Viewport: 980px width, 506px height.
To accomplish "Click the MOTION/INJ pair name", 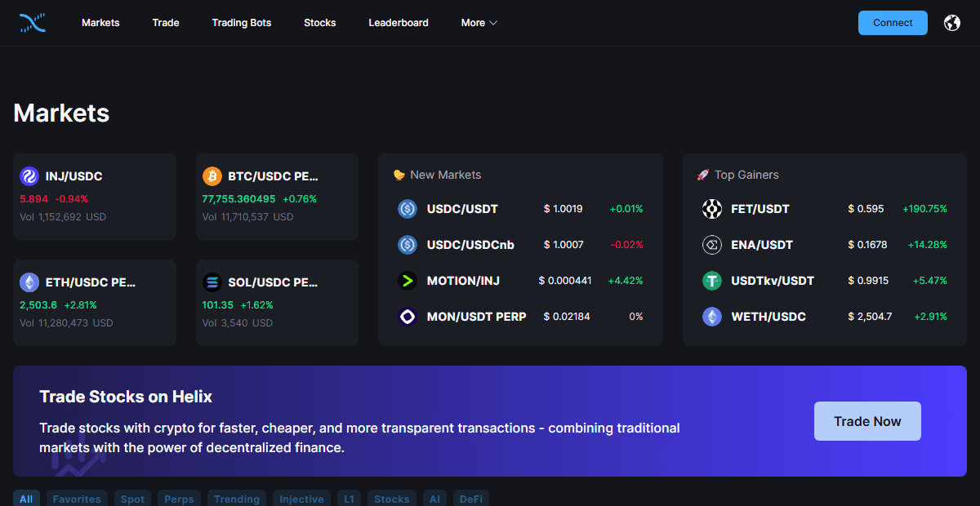I will (463, 281).
